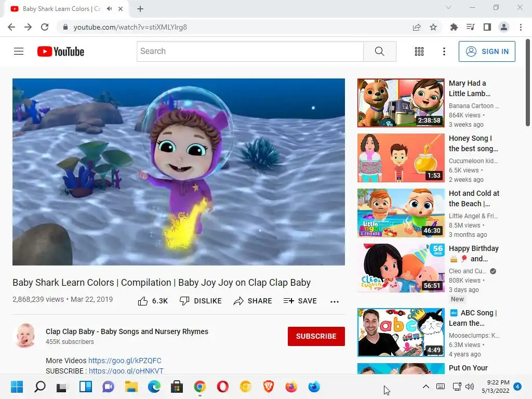Open the YouTube hamburger guide menu

[x=19, y=51]
